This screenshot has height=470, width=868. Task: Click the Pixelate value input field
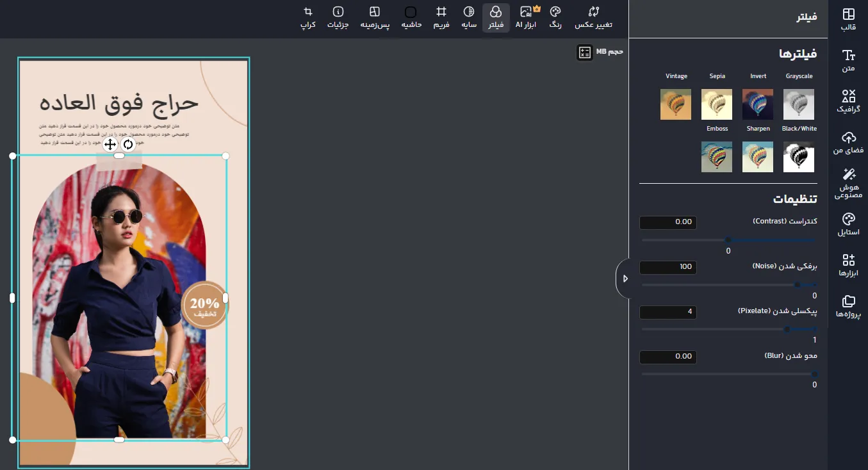point(668,312)
